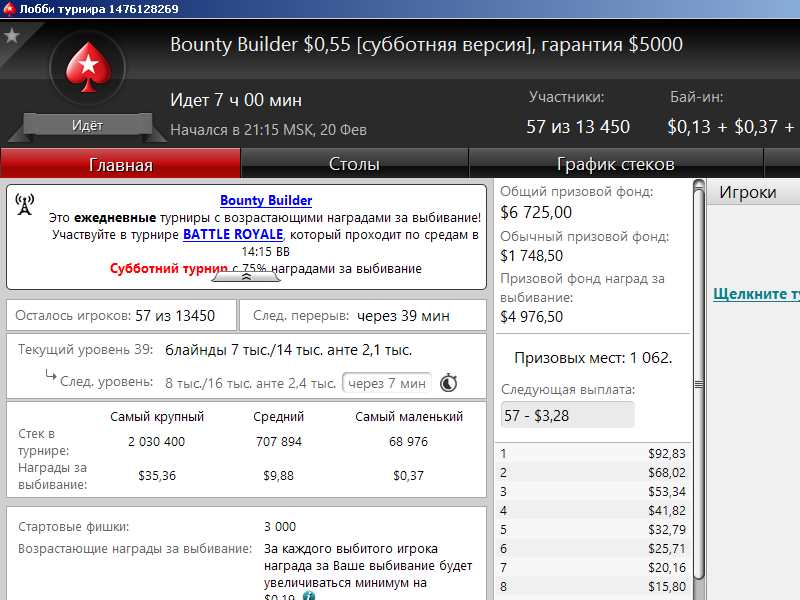Follow the BATTLE ROYALE link

click(233, 234)
